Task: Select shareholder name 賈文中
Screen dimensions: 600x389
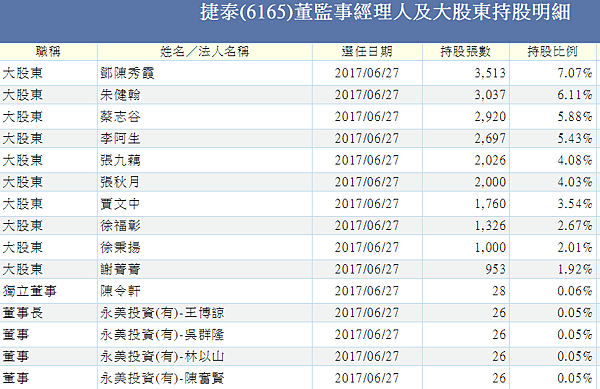Action: click(120, 204)
